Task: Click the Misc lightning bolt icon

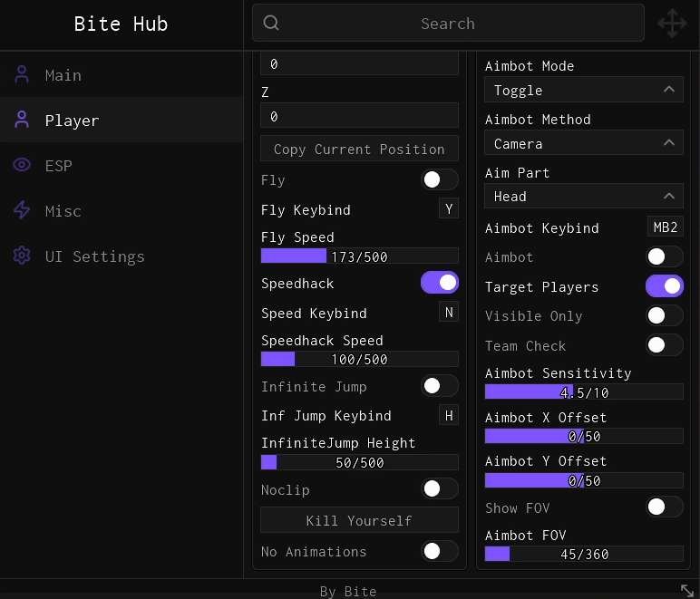Action: coord(22,211)
